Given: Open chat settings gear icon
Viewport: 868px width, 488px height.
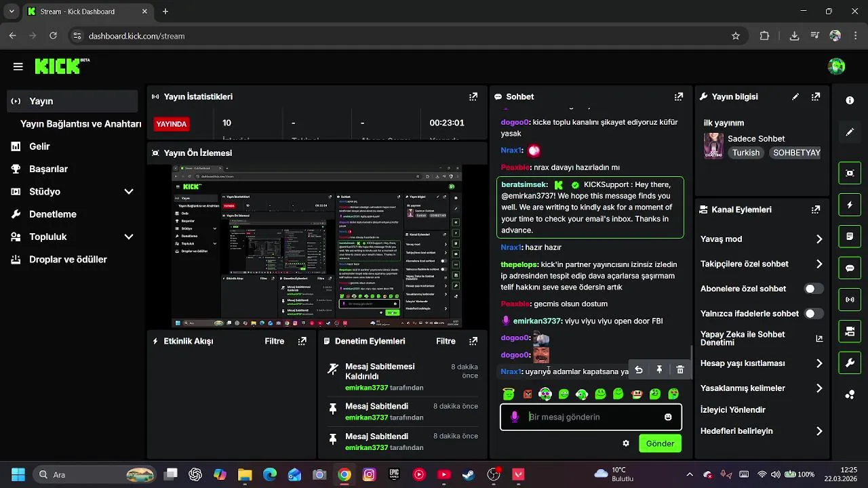Looking at the screenshot, I should (626, 443).
